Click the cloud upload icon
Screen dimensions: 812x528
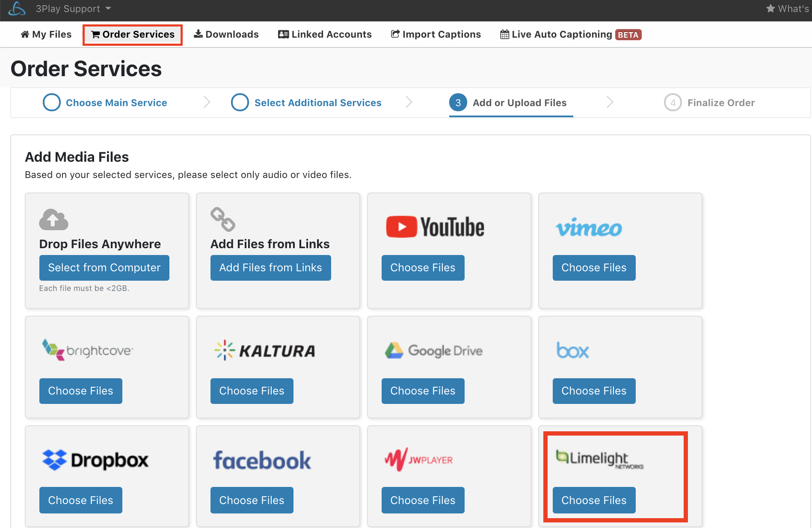pyautogui.click(x=53, y=220)
